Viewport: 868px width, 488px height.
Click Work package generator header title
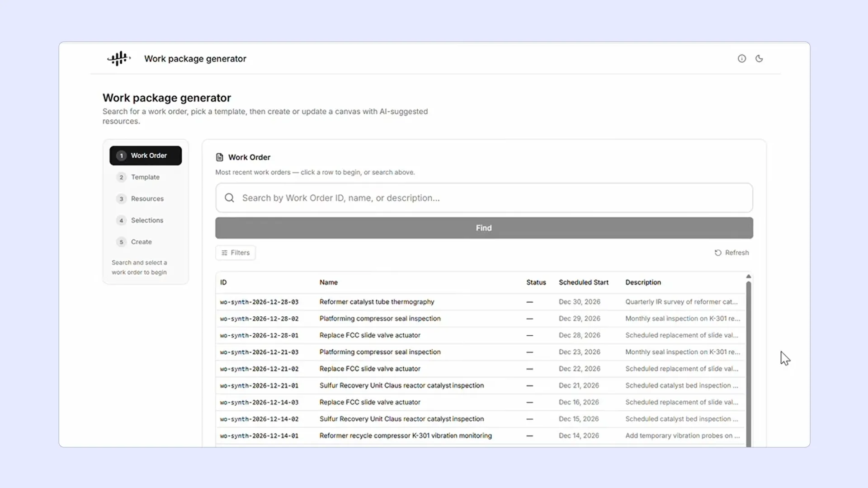195,59
